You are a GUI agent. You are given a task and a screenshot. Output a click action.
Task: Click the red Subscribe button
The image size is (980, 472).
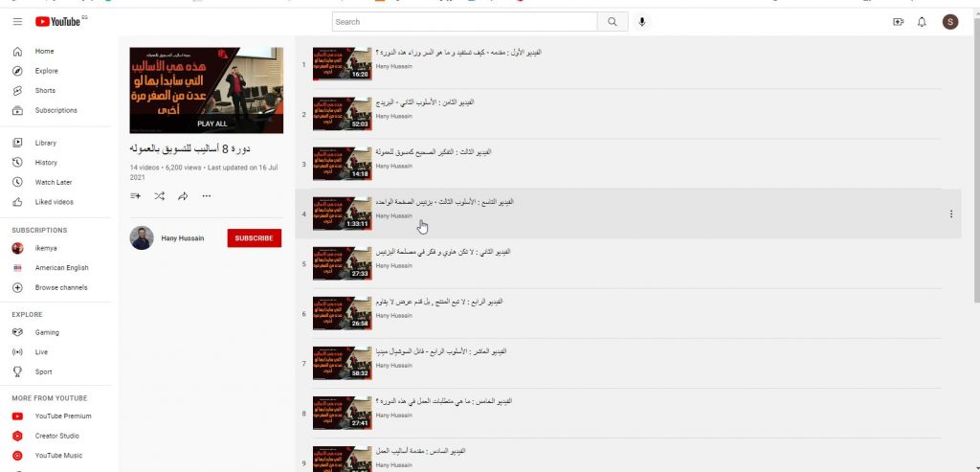255,238
